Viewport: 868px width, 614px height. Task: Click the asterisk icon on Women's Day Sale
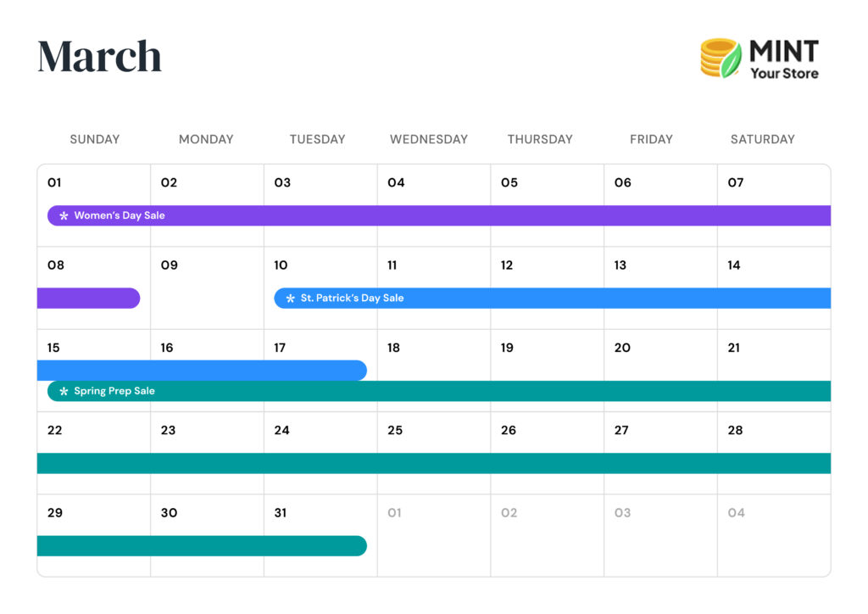tap(64, 216)
